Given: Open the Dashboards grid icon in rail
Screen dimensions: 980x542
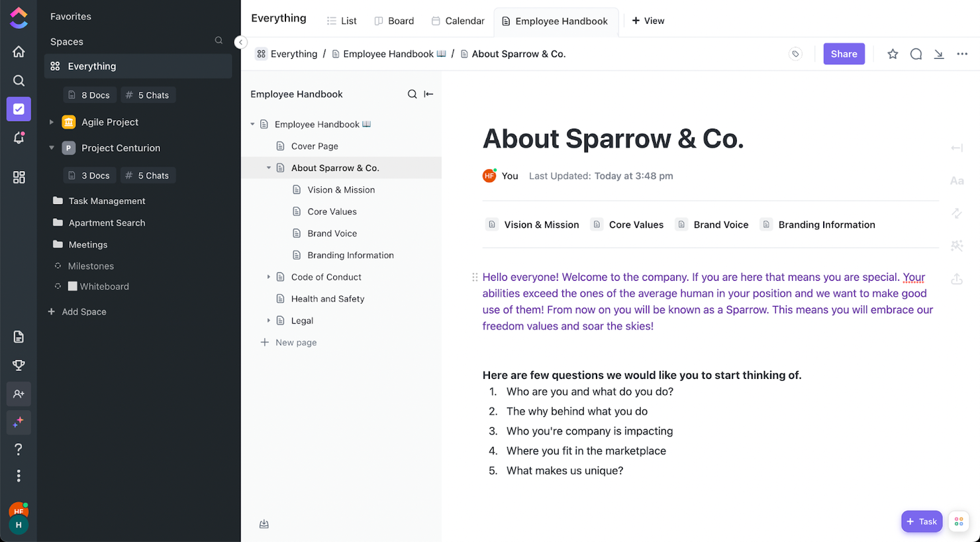Looking at the screenshot, I should click(19, 177).
